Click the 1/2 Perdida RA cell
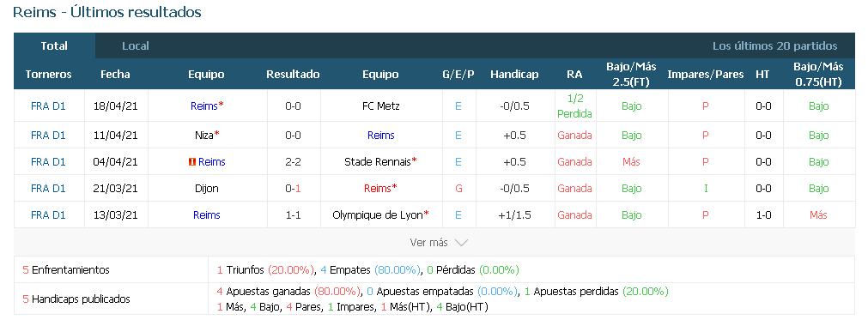Image resolution: width=868 pixels, height=320 pixels. pos(574,106)
